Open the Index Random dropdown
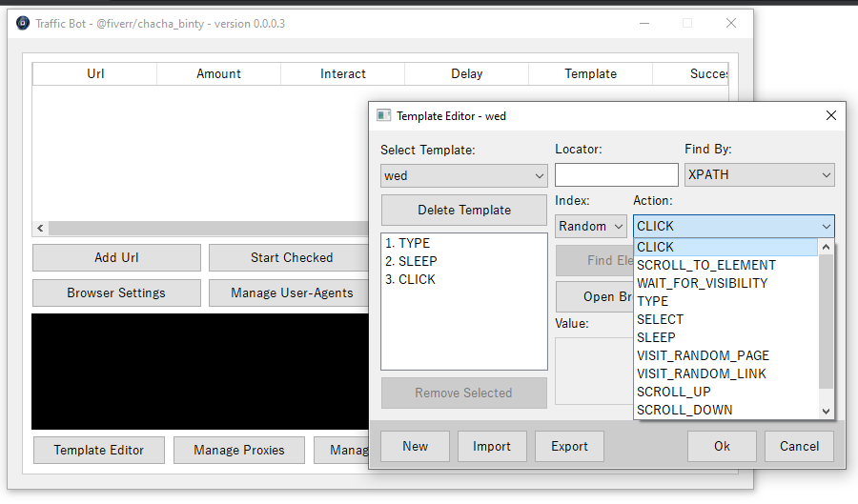Viewport: 858px width, 504px height. click(590, 226)
